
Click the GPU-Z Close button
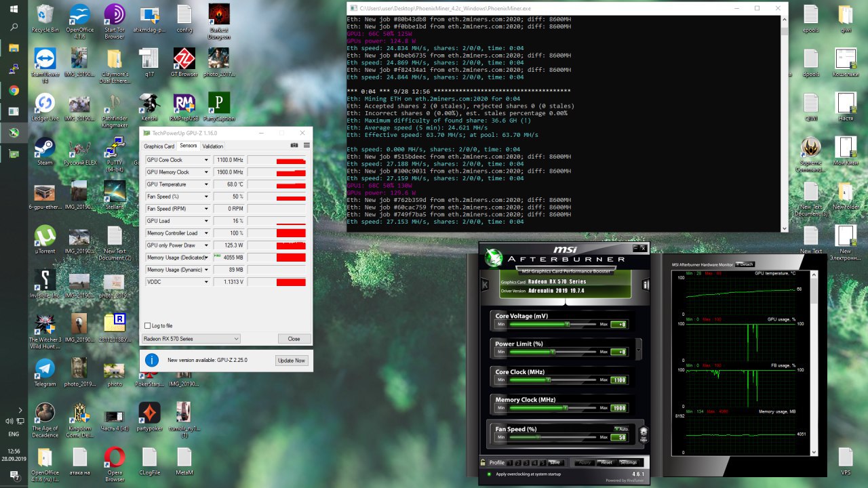pyautogui.click(x=294, y=339)
